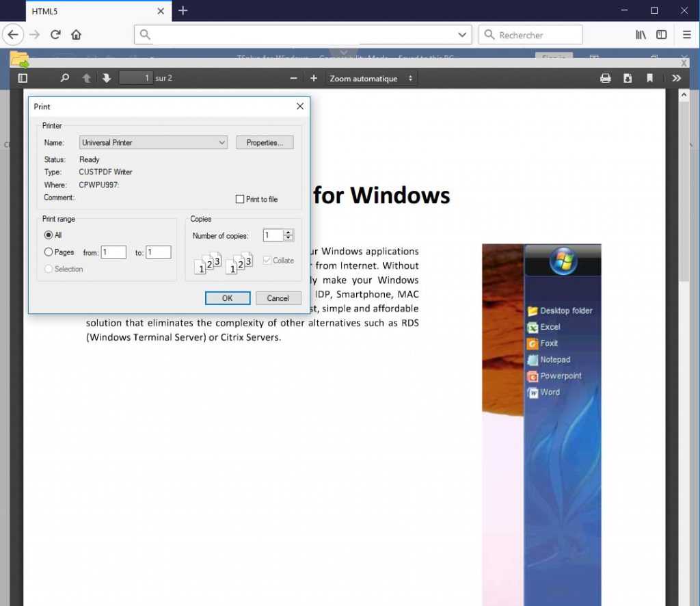Click the 'Desktop folder' entry in the image

(561, 311)
